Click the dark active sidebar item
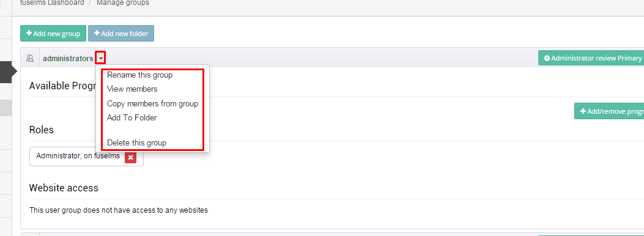Screen dimensions: 644x236 point(7,72)
